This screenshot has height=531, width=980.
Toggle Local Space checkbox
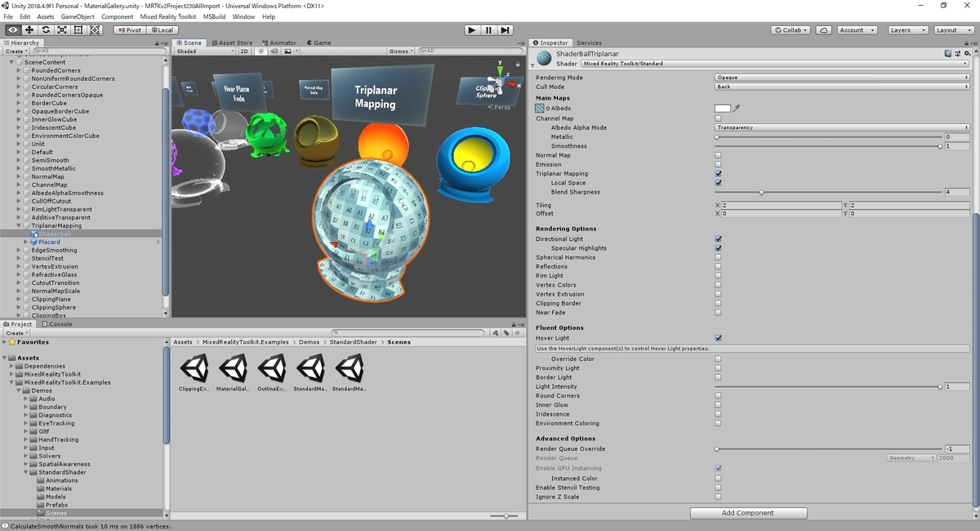tap(718, 183)
